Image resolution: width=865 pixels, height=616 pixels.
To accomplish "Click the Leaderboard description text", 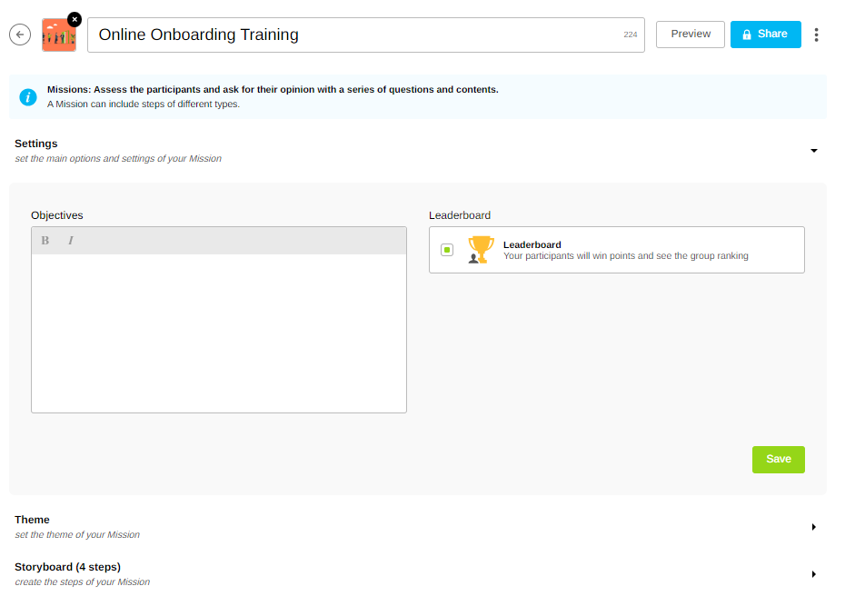I will pyautogui.click(x=625, y=256).
